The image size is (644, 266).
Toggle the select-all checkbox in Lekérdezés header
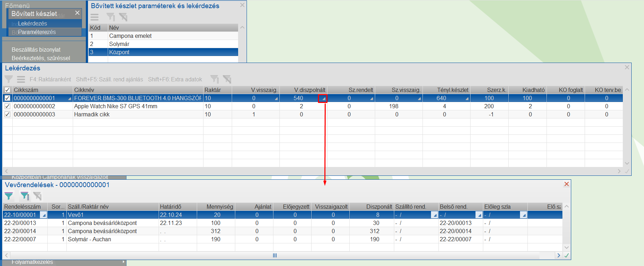pos(7,90)
